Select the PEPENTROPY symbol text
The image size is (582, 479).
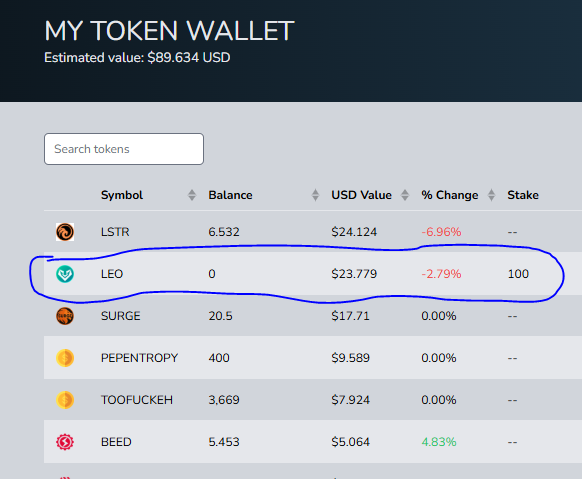(140, 358)
